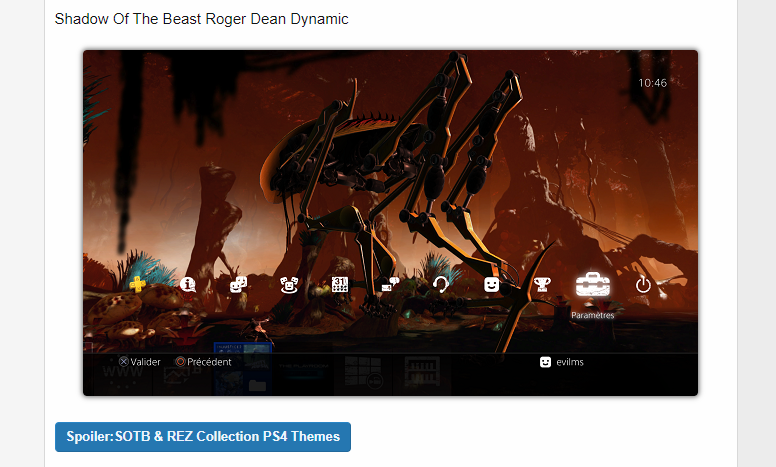This screenshot has height=467, width=776.
Task: Open the Shadow Of The Beast theme screenshot
Action: [390, 223]
